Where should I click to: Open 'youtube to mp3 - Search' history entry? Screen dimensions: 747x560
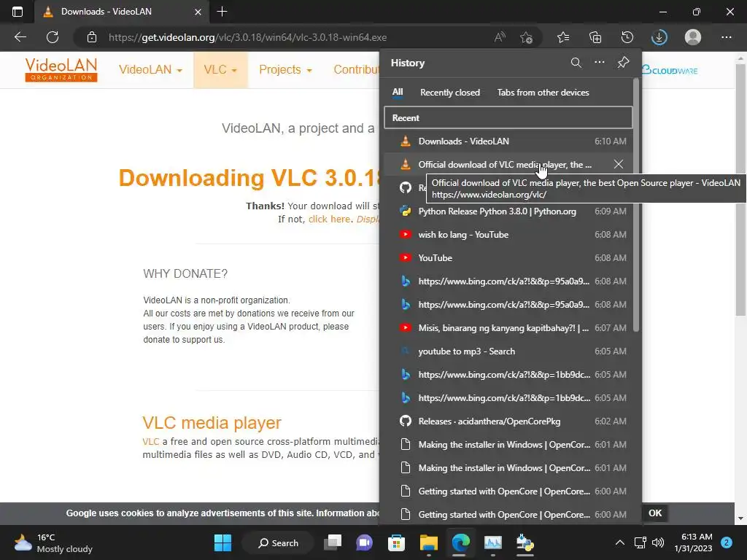tap(508, 351)
